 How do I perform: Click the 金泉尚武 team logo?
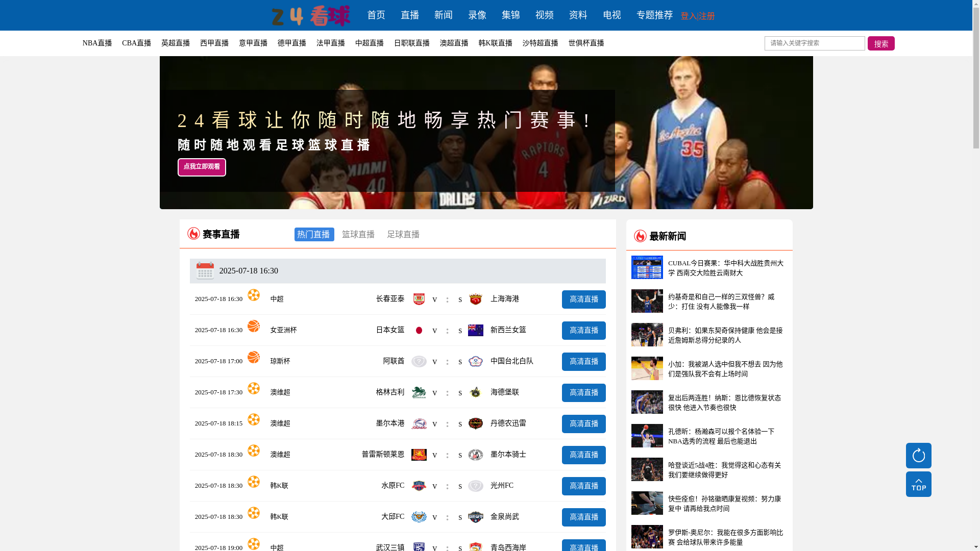(476, 517)
